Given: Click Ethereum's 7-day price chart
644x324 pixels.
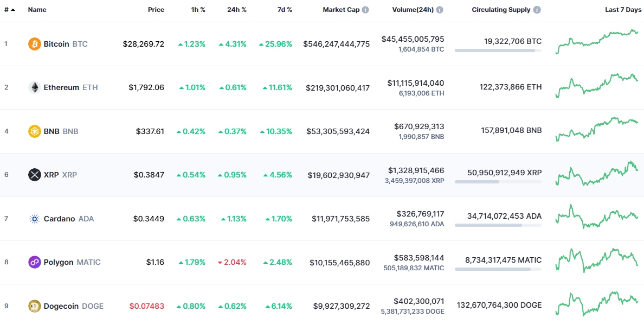Looking at the screenshot, I should (597, 86).
